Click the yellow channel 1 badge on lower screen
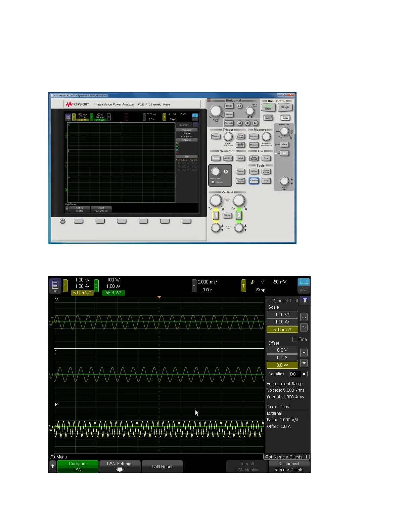The height and width of the screenshot is (532, 411). pos(65,286)
